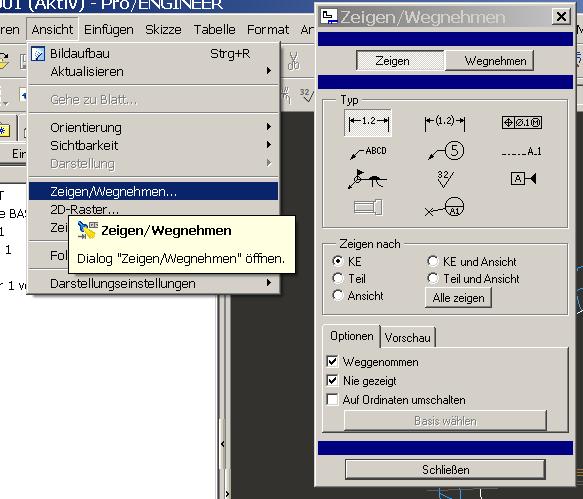The width and height of the screenshot is (583, 499).
Task: Uncheck the Weggenommen checkbox
Action: 332,361
